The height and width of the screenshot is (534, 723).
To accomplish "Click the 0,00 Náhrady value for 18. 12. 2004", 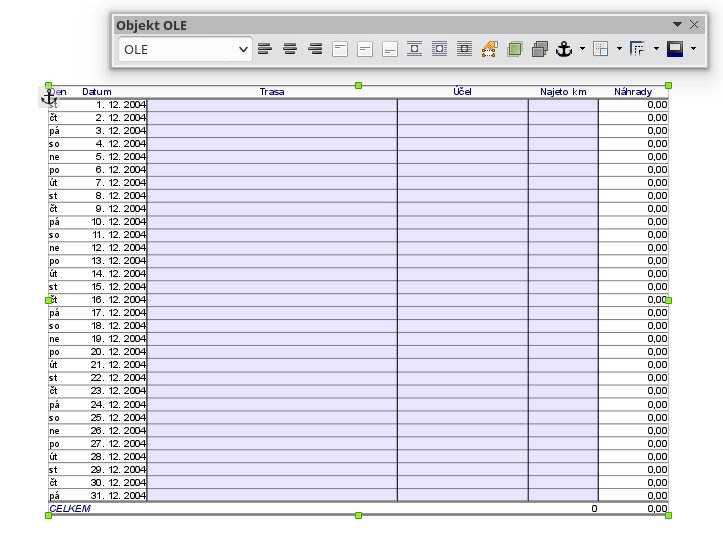I will pos(657,326).
